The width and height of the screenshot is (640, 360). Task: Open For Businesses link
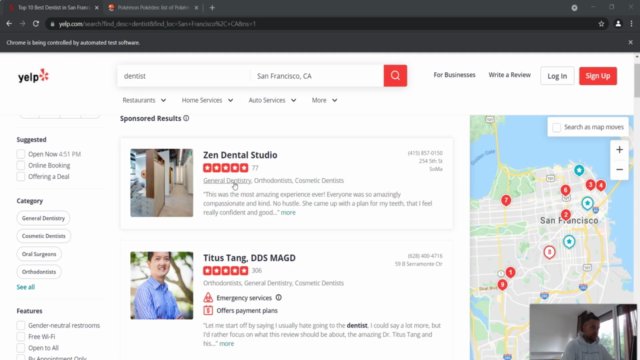click(x=454, y=75)
